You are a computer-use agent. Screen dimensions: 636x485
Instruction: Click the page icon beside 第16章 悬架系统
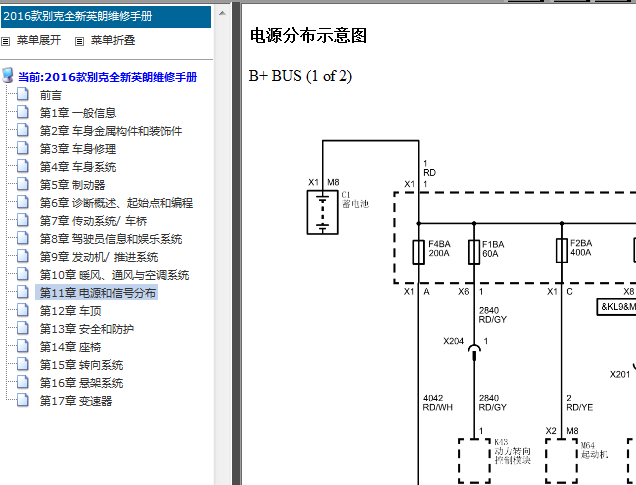tap(23, 382)
